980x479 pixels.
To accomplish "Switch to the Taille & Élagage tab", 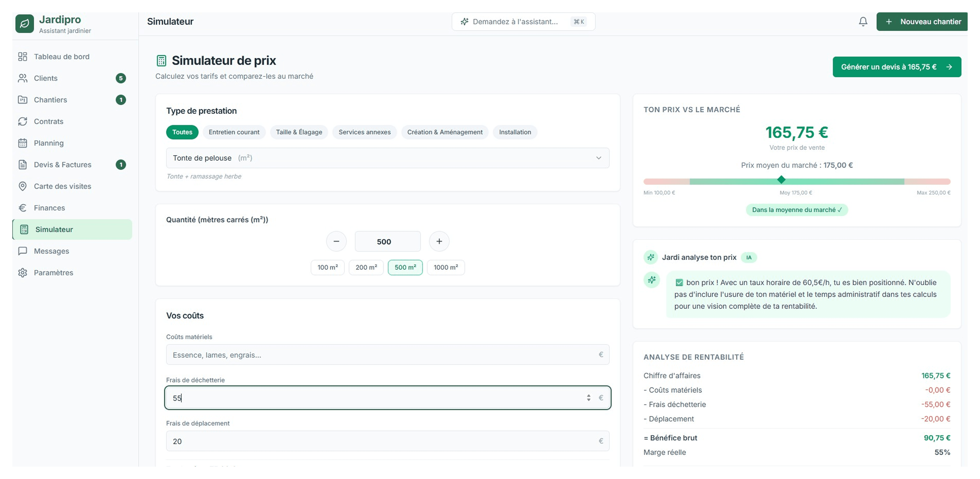I will click(299, 132).
